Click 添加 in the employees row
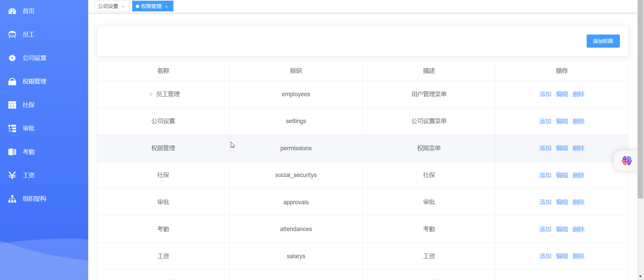The width and height of the screenshot is (644, 280). coord(545,94)
